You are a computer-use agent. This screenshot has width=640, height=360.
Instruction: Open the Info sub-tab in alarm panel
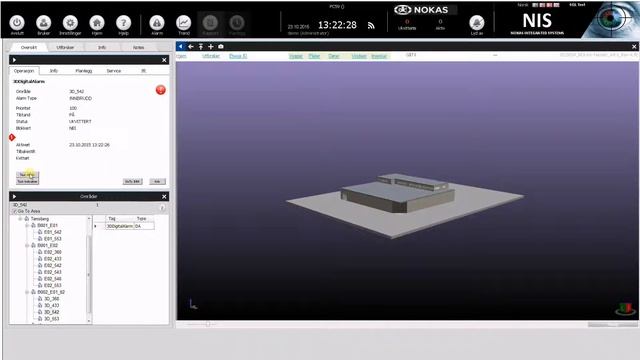click(53, 71)
